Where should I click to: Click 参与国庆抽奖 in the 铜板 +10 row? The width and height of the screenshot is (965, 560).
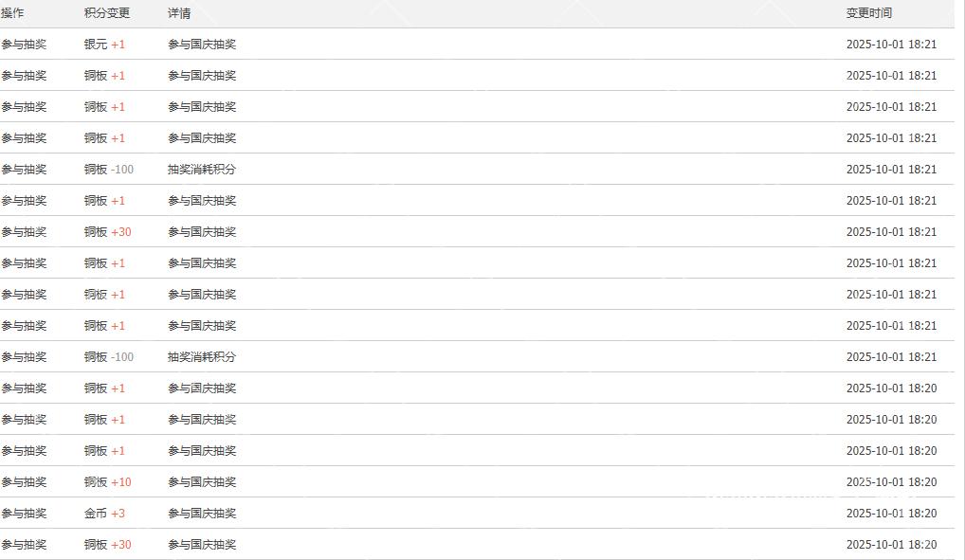pos(202,482)
